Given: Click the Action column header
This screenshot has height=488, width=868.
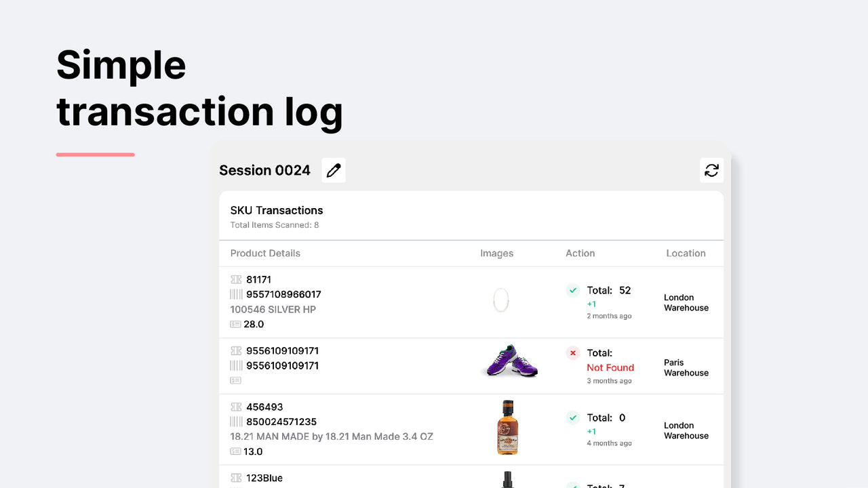Looking at the screenshot, I should (580, 253).
